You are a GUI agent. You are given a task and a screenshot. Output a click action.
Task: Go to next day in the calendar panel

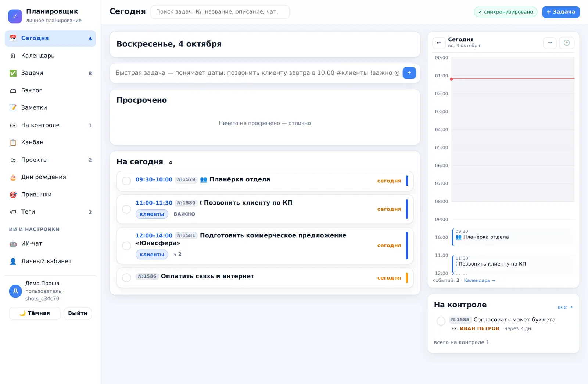(549, 43)
